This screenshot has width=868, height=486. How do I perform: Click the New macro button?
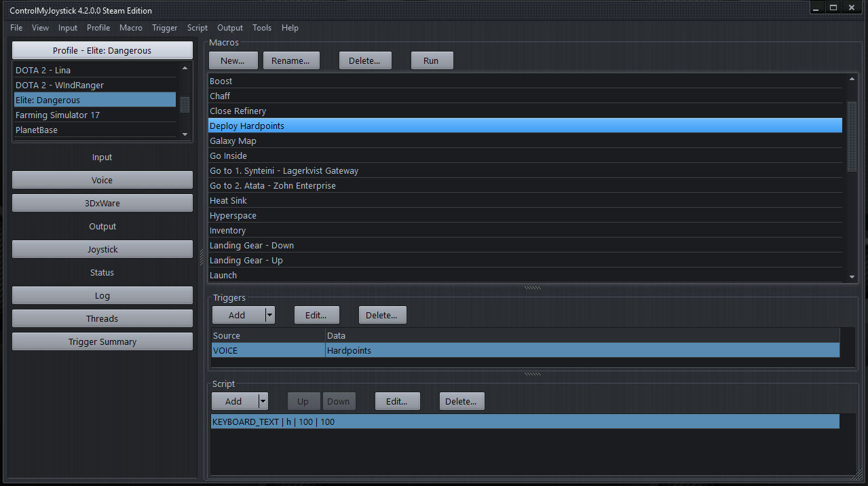233,60
